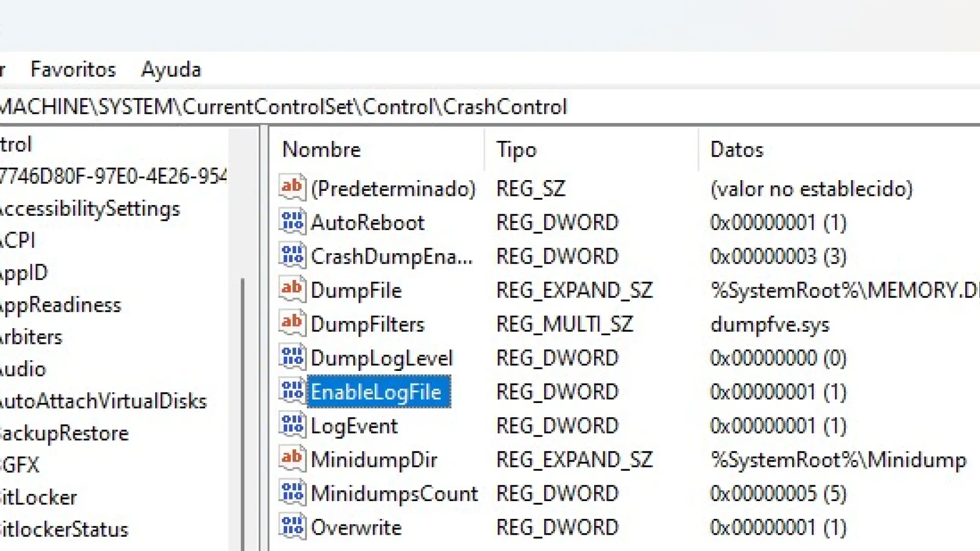This screenshot has width=980, height=551.
Task: Click the (Predeterminado) default value icon
Action: tap(292, 188)
